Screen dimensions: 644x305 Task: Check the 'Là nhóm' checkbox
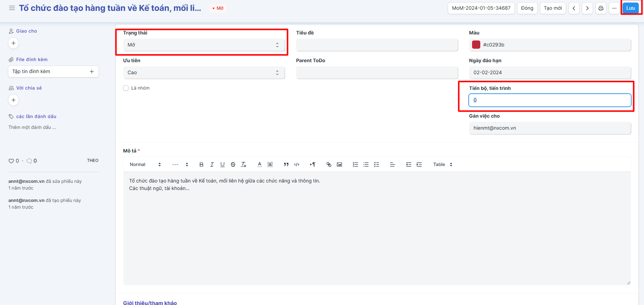coord(126,88)
